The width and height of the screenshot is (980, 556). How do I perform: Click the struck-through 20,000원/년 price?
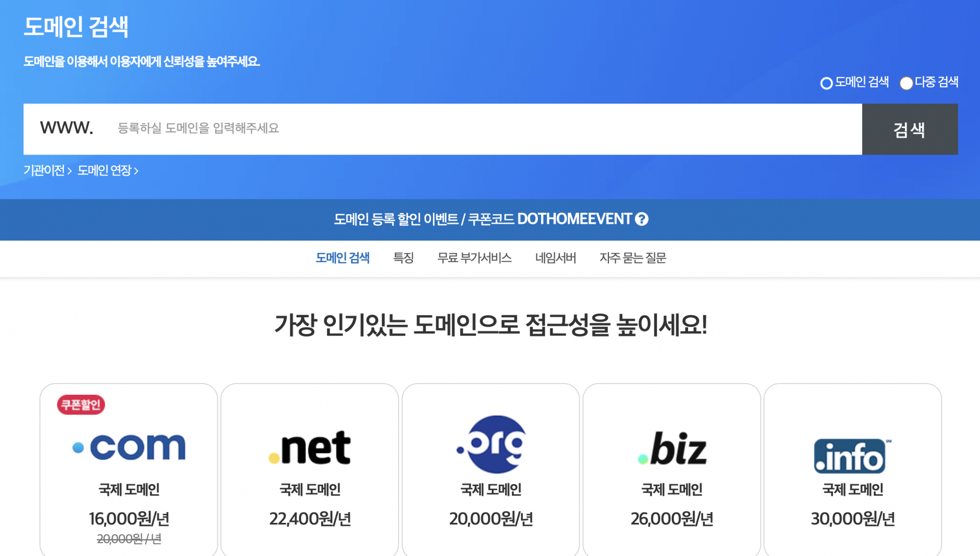(x=129, y=539)
